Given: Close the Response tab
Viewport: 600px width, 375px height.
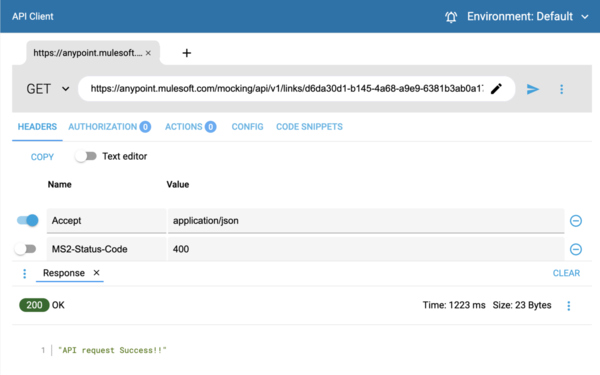Looking at the screenshot, I should [x=96, y=272].
